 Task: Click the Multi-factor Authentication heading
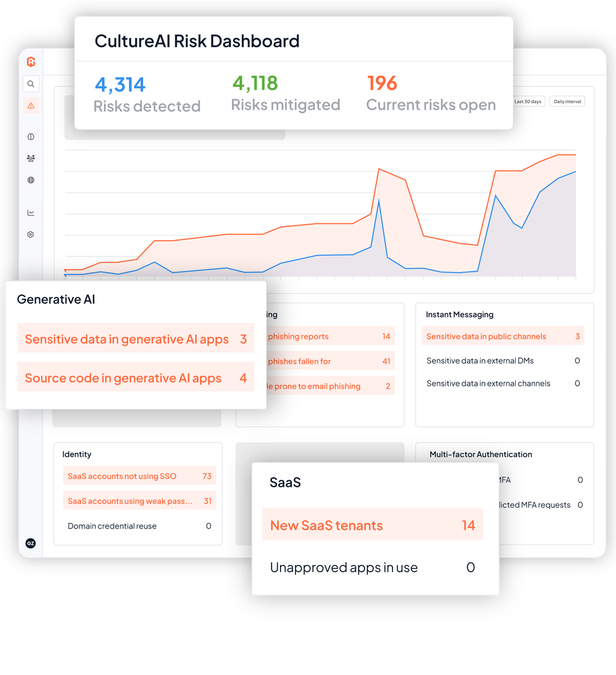481,454
